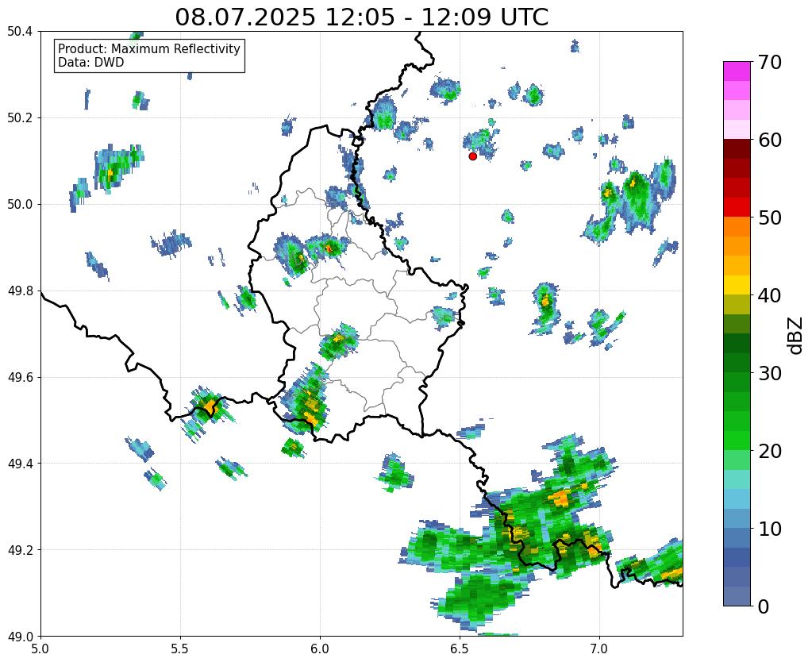Viewport: 812px width, 662px height.
Task: Click the 50.2 latitude tick label
Action: click(20, 118)
